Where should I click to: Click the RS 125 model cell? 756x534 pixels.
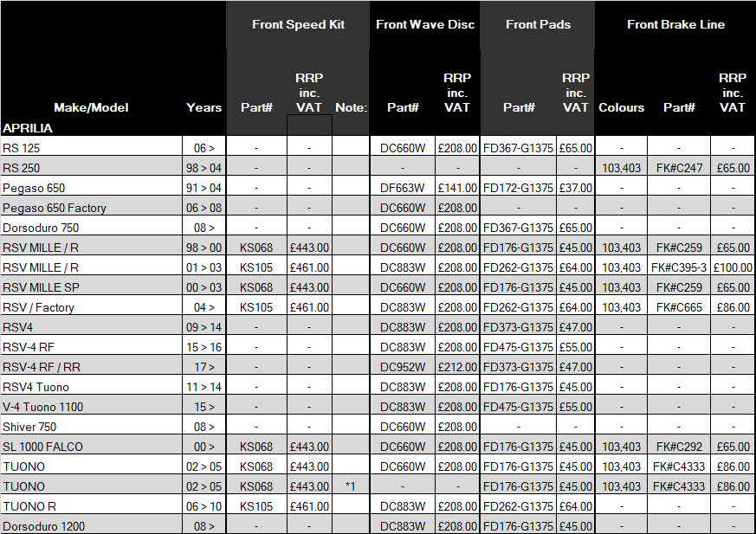21,148
